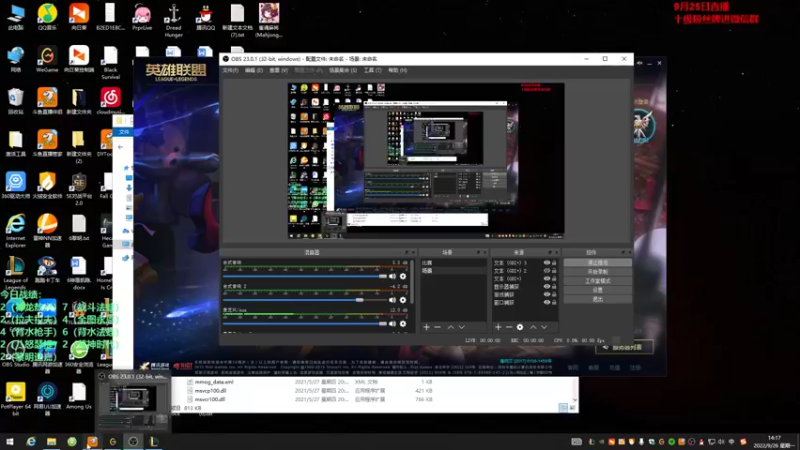
Task: Open QQ音乐 desktop icon
Action: (x=47, y=17)
